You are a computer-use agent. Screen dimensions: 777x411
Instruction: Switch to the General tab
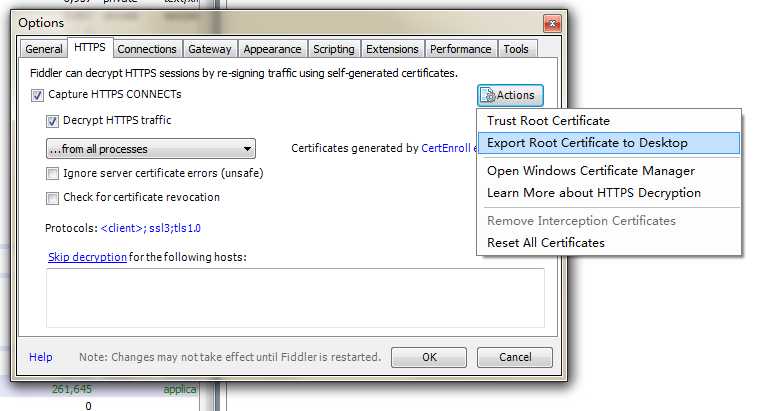[x=44, y=49]
